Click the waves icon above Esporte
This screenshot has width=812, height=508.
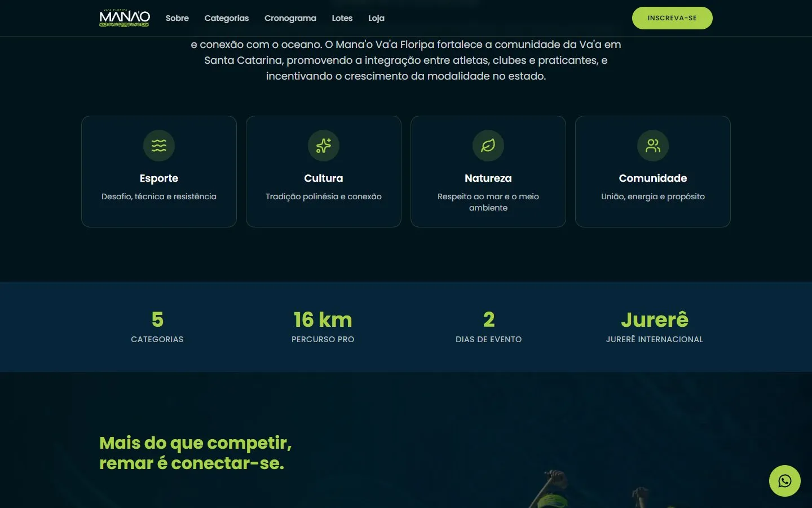[159, 146]
